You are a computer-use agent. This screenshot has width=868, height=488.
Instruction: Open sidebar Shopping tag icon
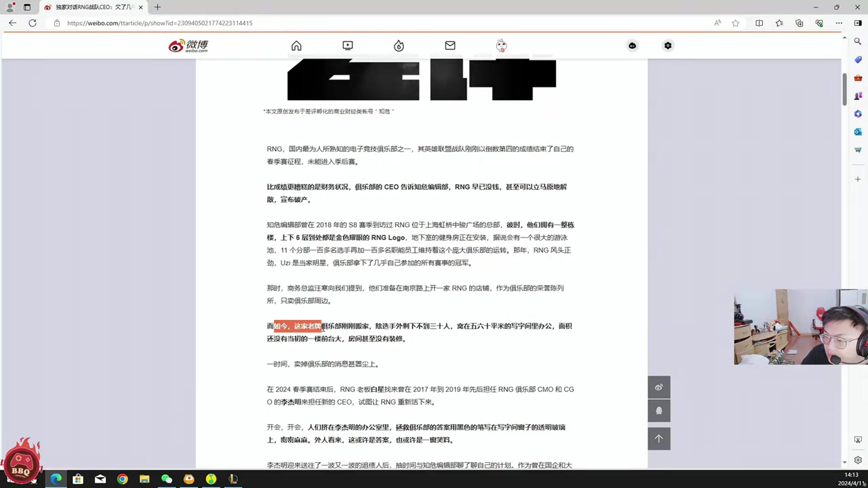click(858, 60)
